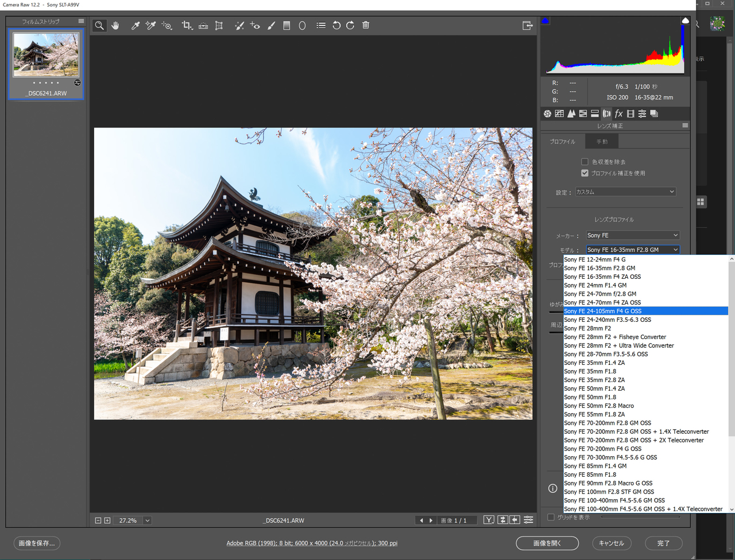This screenshot has height=560, width=735.
Task: Open the Effects fx panel
Action: (x=618, y=114)
